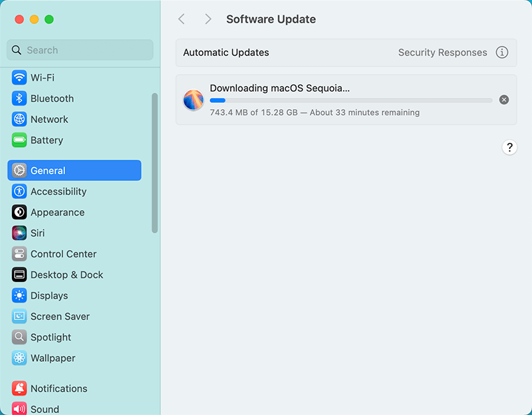Click the Security Responses label
This screenshot has width=532, height=415.
pos(442,52)
